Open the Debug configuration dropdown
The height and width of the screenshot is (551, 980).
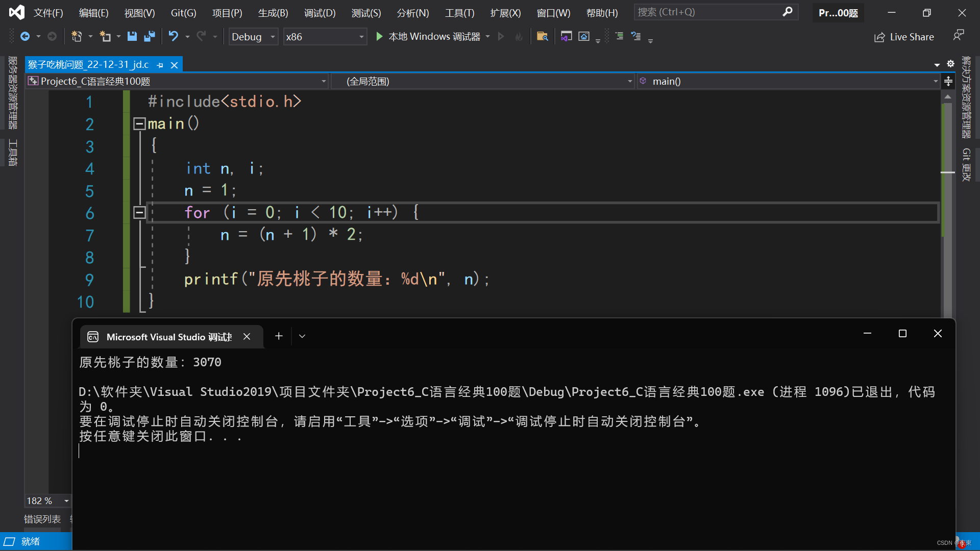pos(273,37)
